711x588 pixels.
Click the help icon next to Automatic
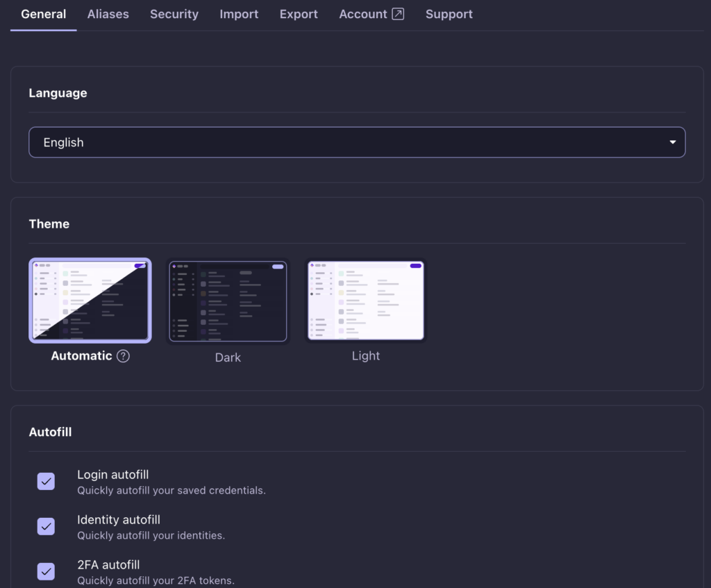[x=123, y=356]
